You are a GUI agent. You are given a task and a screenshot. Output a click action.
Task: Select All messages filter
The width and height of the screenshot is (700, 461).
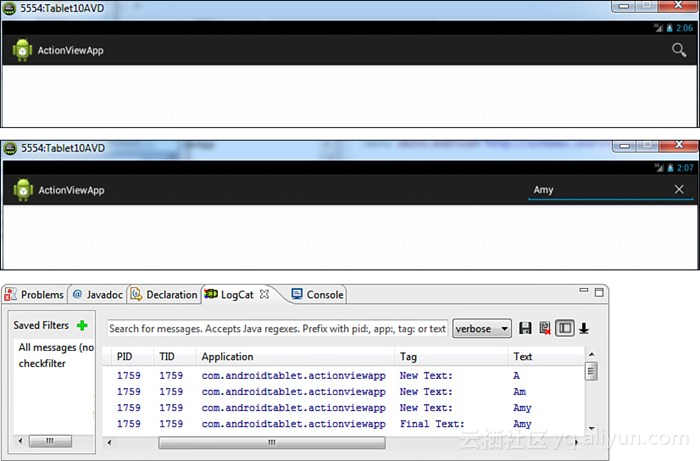(56, 347)
